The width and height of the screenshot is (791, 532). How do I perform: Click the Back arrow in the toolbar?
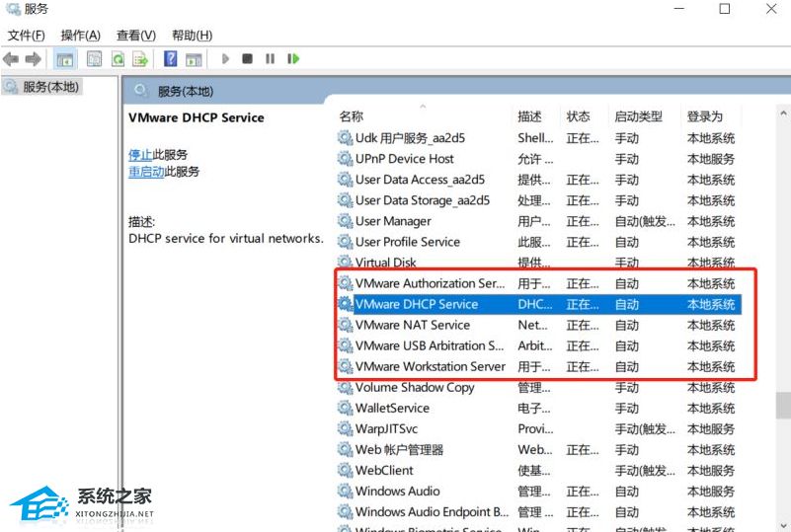point(12,59)
